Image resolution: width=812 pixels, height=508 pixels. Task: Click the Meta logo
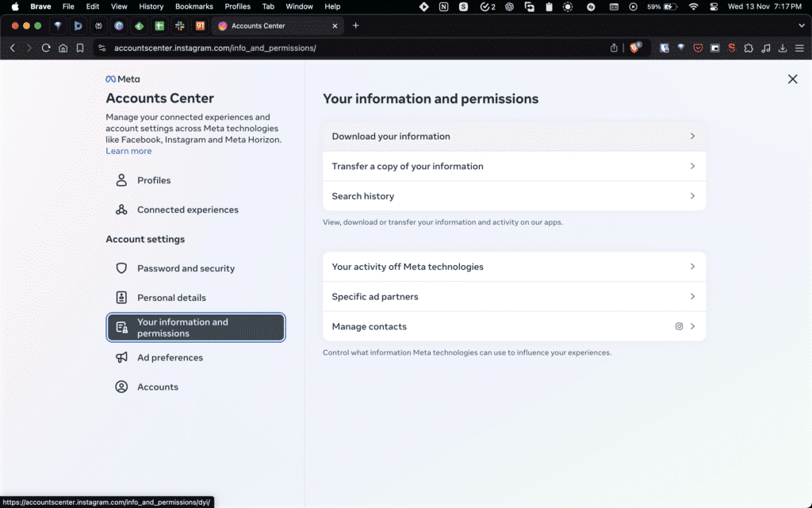[x=123, y=79]
